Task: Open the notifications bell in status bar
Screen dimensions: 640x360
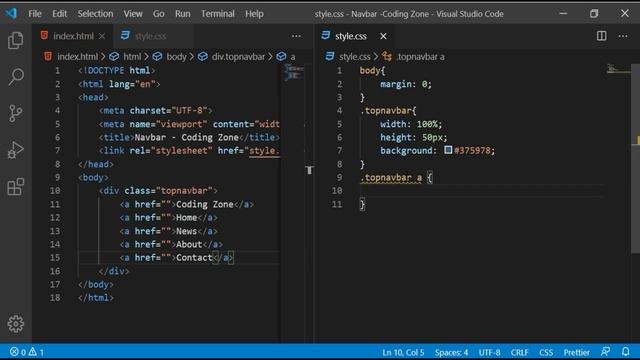Action: click(625, 351)
